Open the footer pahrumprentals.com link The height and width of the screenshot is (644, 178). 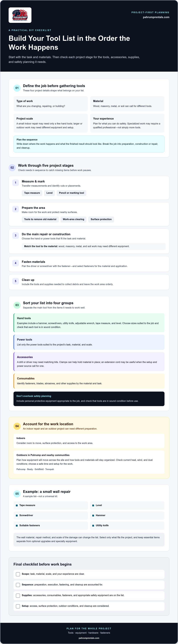tap(89, 638)
